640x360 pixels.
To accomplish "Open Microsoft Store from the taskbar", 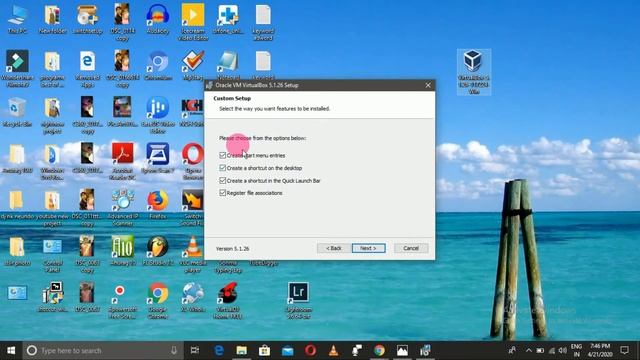I will pos(264,350).
